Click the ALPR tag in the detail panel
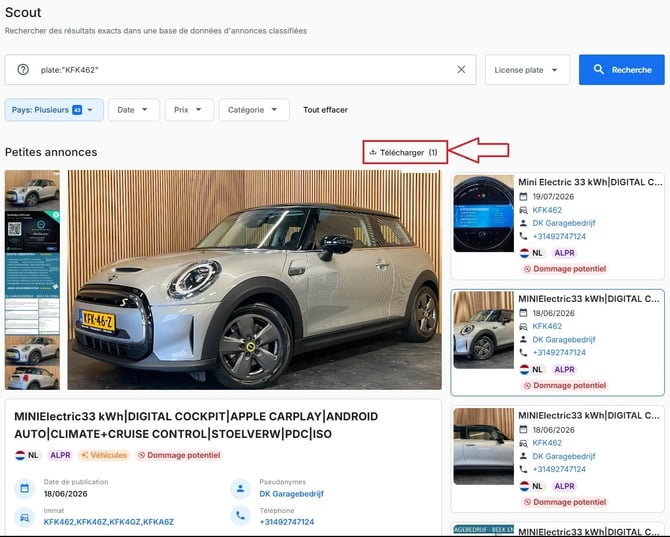Viewport: 670px width, 537px height. coord(60,455)
